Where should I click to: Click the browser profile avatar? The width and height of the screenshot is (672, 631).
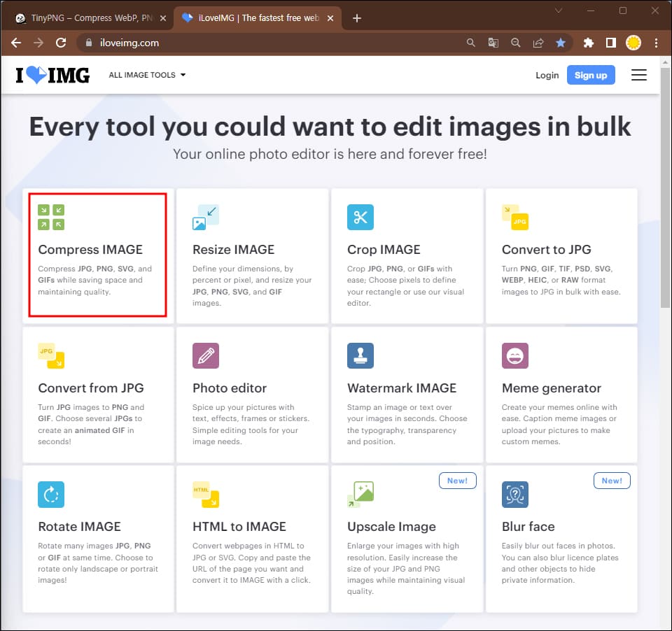click(633, 43)
